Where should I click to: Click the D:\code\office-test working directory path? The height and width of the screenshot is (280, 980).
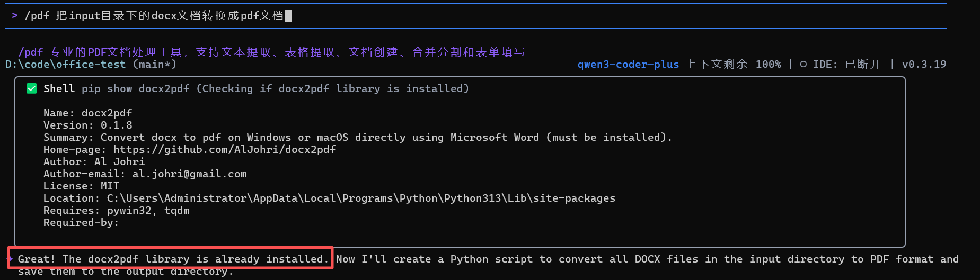(x=65, y=64)
